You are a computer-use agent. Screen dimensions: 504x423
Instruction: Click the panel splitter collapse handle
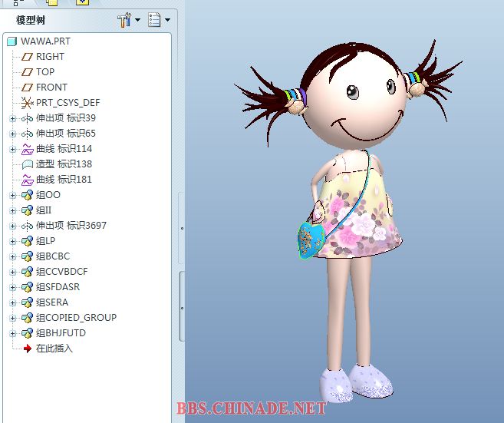point(181,228)
